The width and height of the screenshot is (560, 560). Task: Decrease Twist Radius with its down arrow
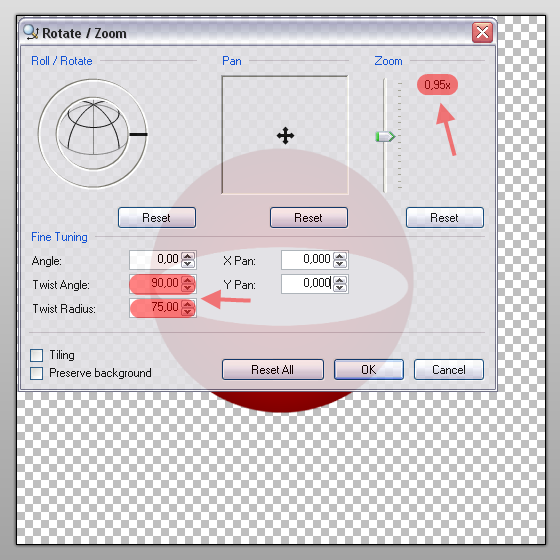(x=188, y=312)
